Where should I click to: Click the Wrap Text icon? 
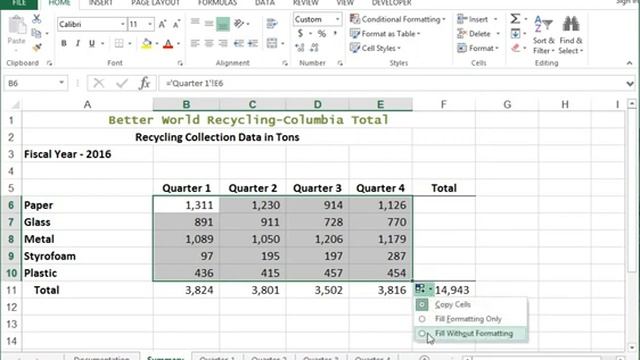point(271,24)
